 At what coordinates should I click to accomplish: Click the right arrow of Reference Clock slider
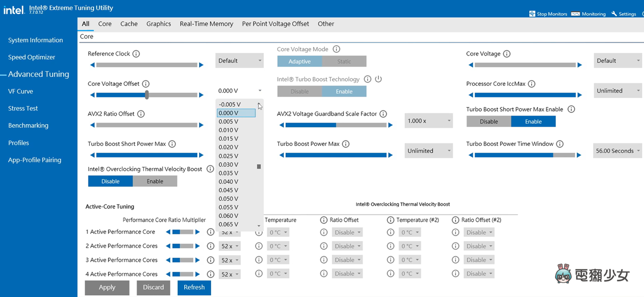[201, 65]
